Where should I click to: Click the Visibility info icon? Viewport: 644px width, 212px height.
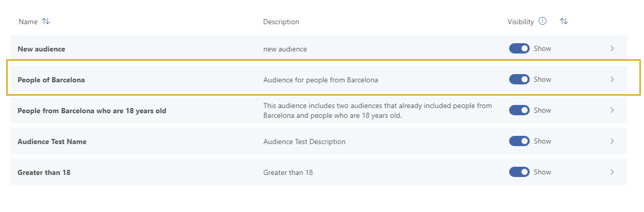[x=542, y=21]
